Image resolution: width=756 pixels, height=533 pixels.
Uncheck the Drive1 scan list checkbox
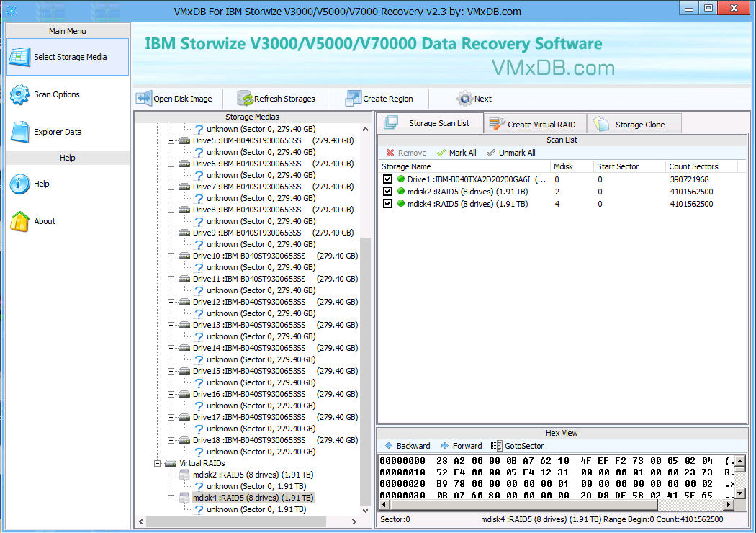pyautogui.click(x=387, y=179)
